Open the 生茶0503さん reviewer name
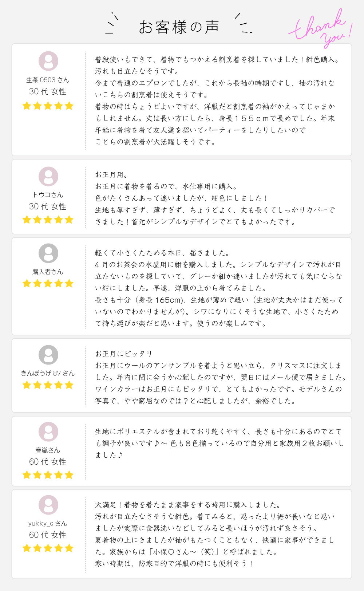The width and height of the screenshot is (364, 591). click(48, 80)
